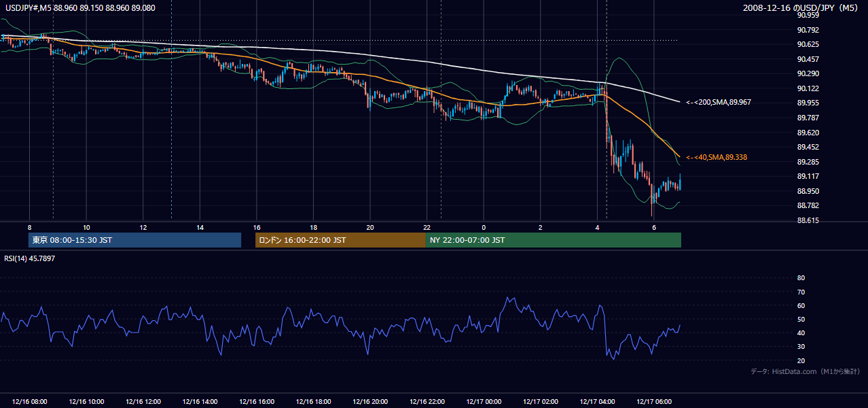Click the 12/16 16:00 date label
Viewport: 868px width, 408px height.
pyautogui.click(x=257, y=402)
